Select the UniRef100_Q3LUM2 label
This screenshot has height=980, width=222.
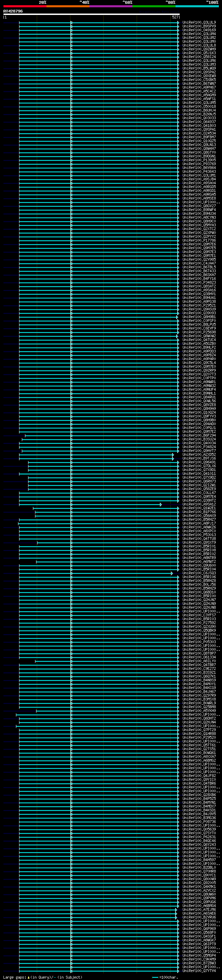pos(199,38)
